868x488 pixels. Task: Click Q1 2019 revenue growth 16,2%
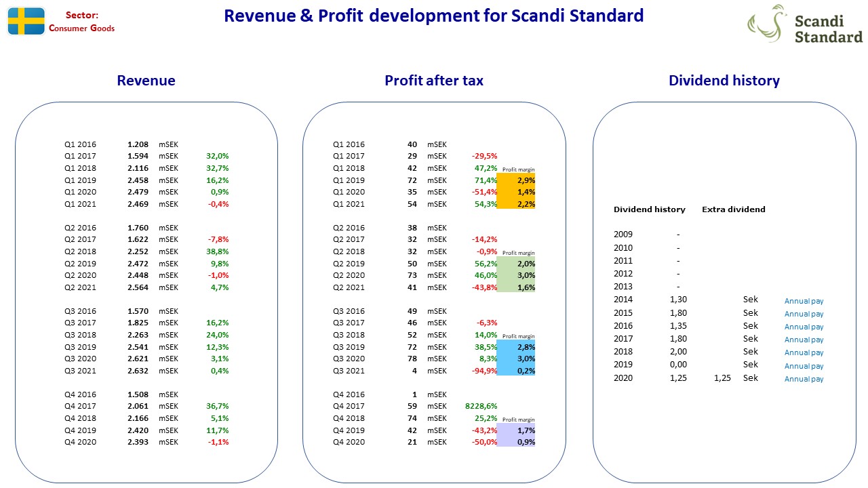[x=217, y=180]
